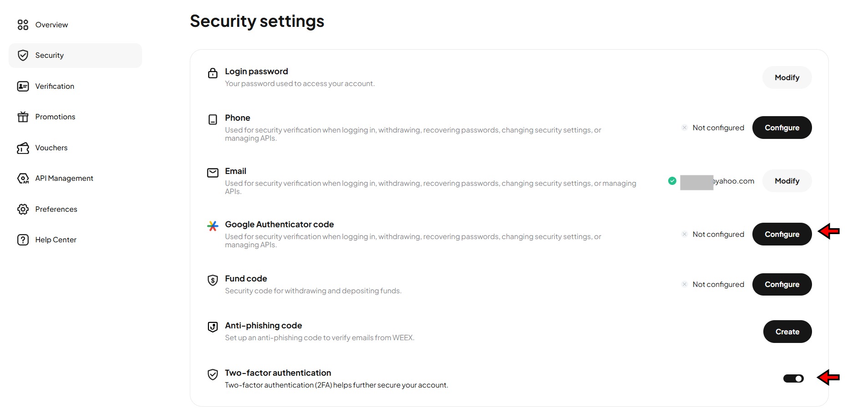Image resolution: width=868 pixels, height=414 pixels.
Task: Click the API Management icon
Action: 23,179
